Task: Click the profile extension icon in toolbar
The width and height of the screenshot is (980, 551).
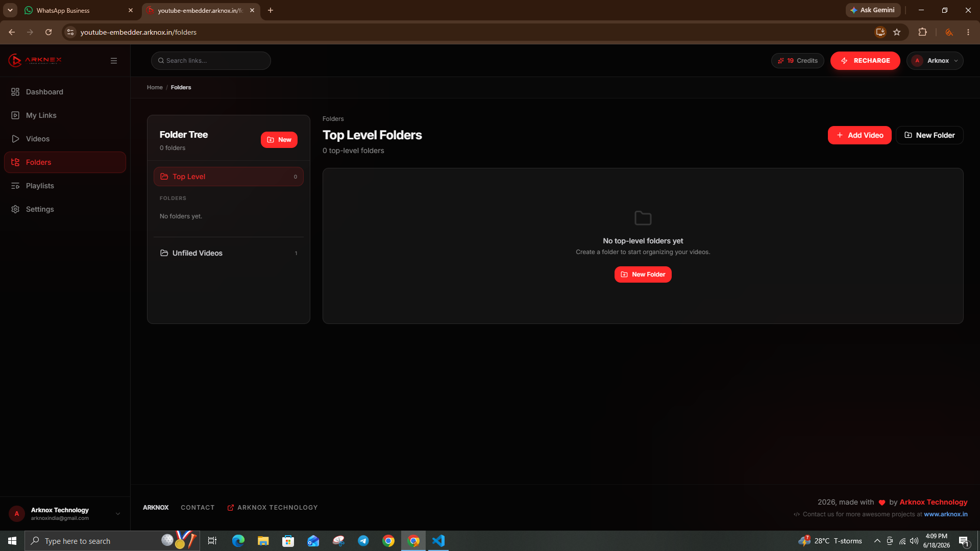Action: pos(949,32)
